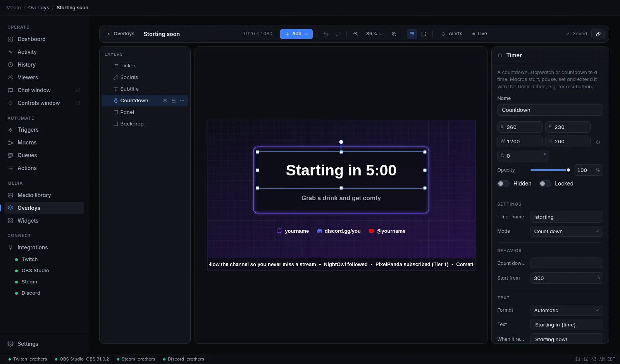Zoom in on the overlay canvas
Image resolution: width=620 pixels, height=364 pixels.
coord(394,34)
